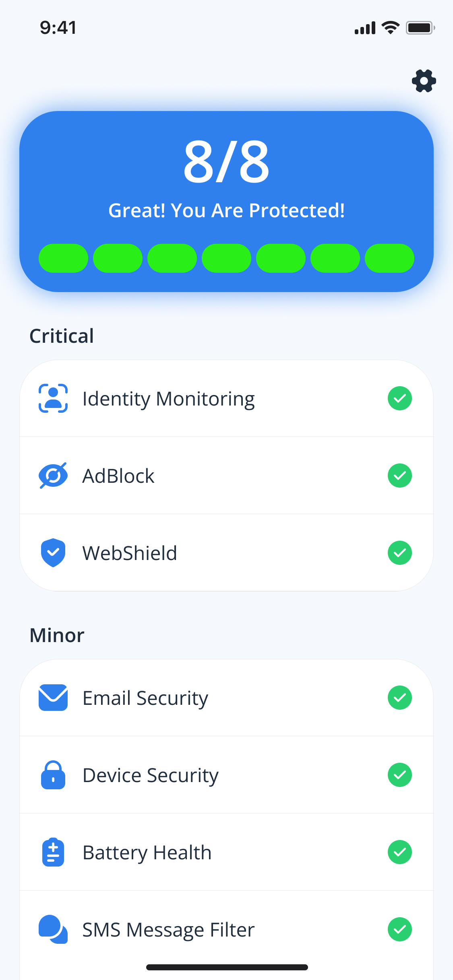Toggle the Identity Monitoring green checkmark
Viewport: 453px width, 980px height.
399,398
